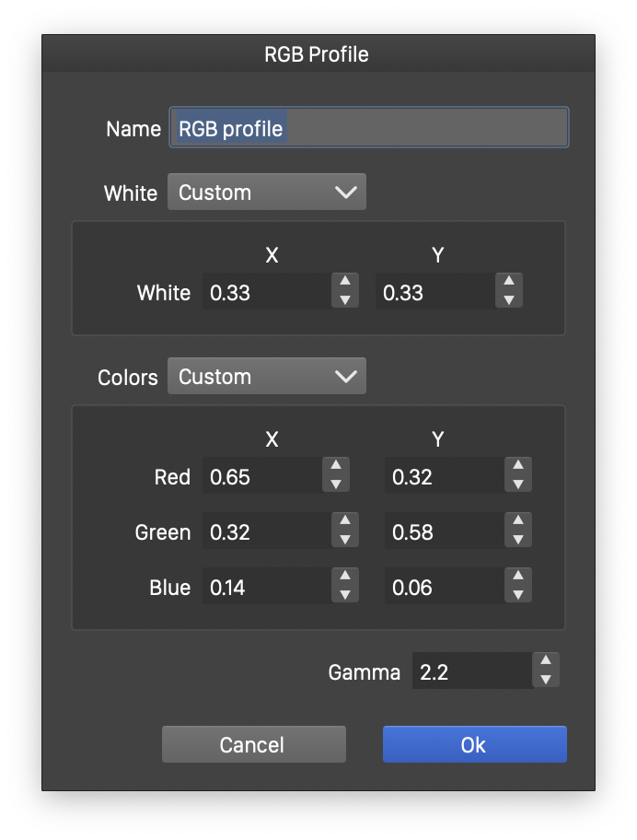This screenshot has width=637, height=840.
Task: Increment the Green X coordinate stepper
Action: tap(344, 522)
